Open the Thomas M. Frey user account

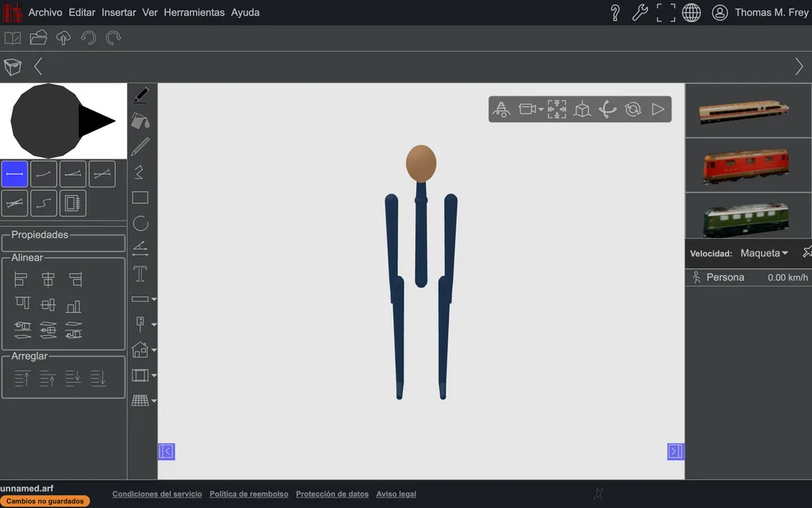pyautogui.click(x=760, y=13)
